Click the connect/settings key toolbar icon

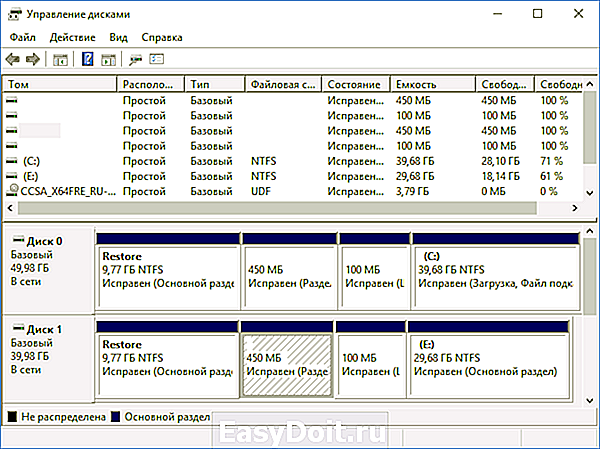click(135, 59)
